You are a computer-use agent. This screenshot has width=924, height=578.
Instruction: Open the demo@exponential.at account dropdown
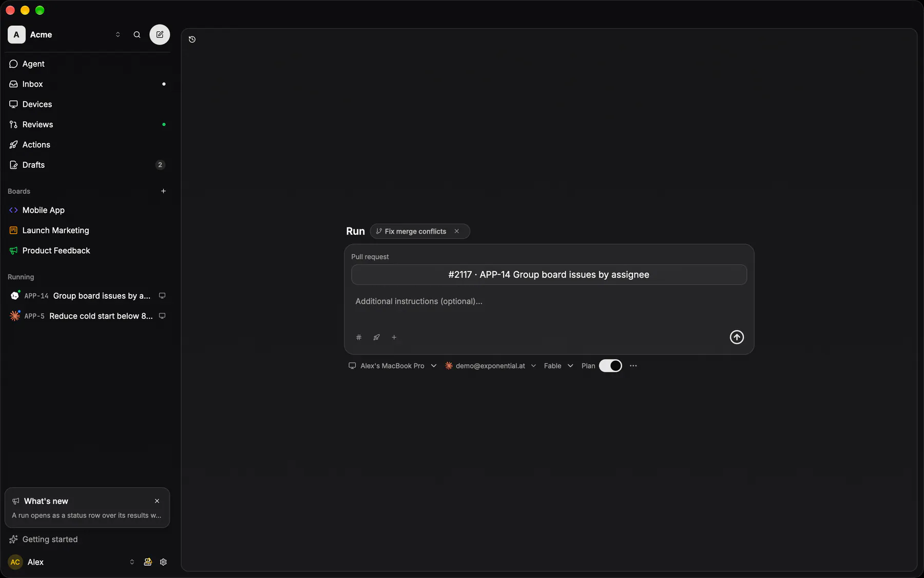[x=491, y=366]
